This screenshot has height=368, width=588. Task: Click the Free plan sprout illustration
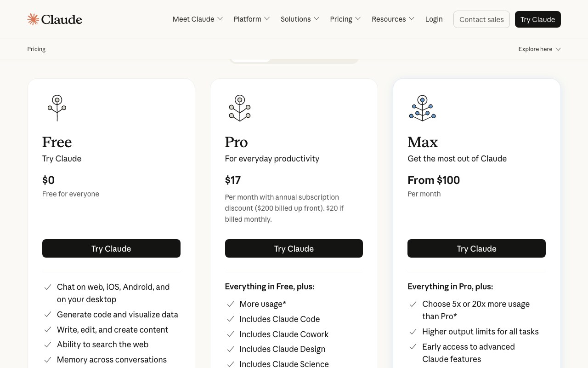(x=57, y=108)
